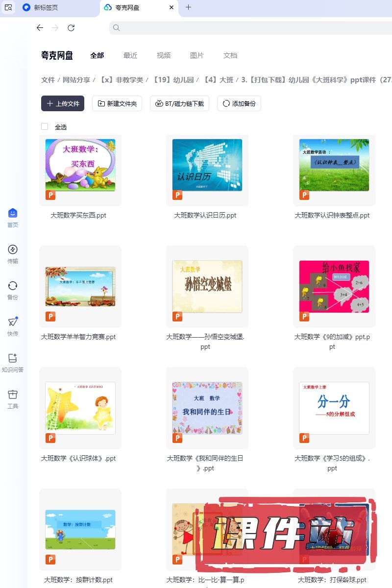Open the 工具 tools sidebar icon
392x588 pixels.
(x=13, y=394)
